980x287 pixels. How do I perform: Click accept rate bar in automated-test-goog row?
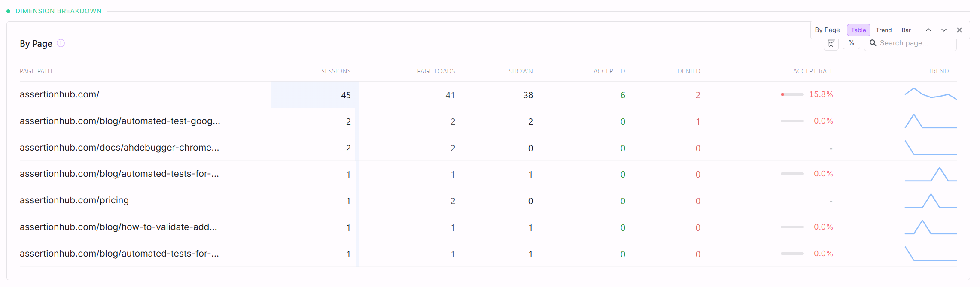[792, 121]
